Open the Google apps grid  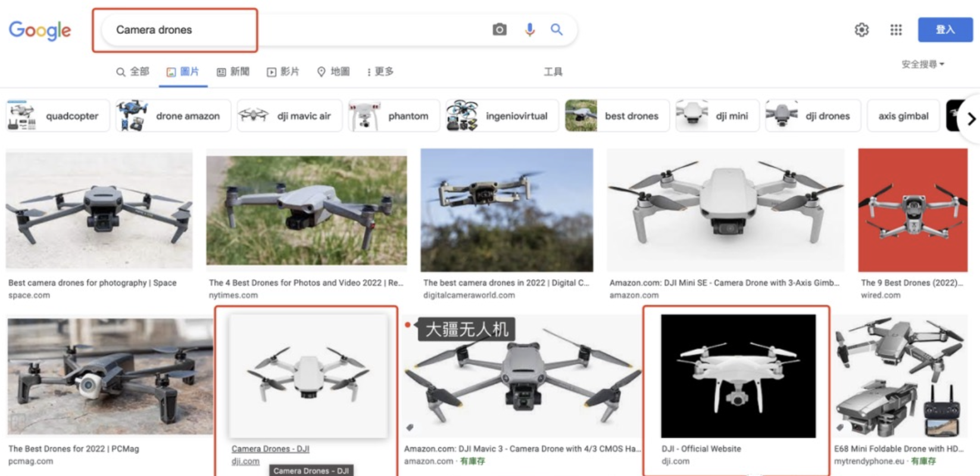pyautogui.click(x=895, y=30)
